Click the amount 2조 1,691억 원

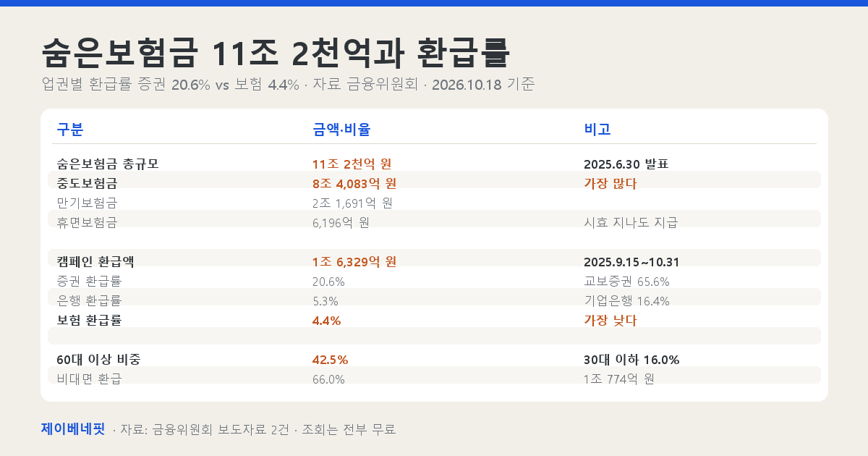pos(352,203)
